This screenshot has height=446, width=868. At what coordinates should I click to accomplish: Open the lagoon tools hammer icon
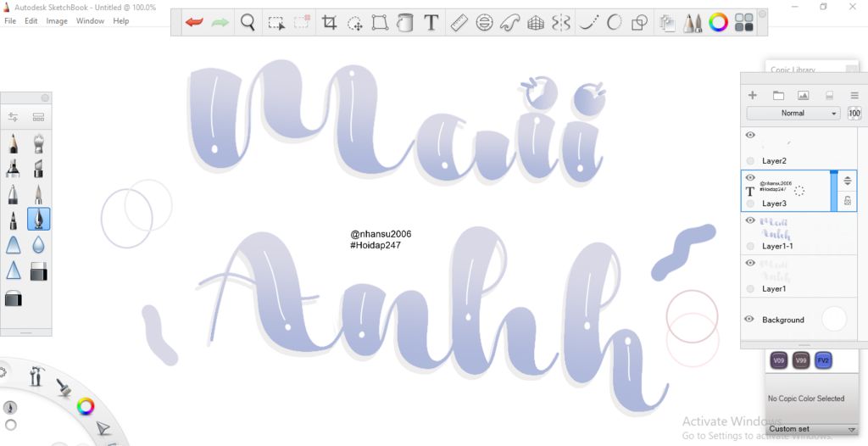tap(37, 376)
